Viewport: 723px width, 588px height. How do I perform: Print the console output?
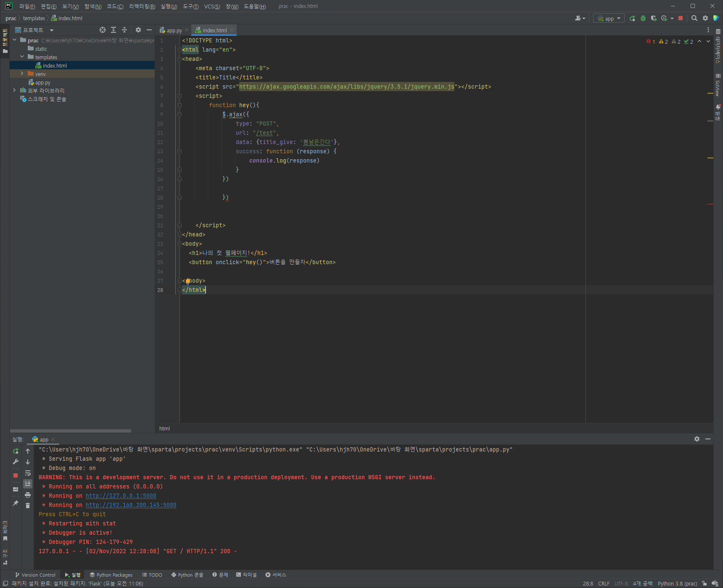coord(28,495)
